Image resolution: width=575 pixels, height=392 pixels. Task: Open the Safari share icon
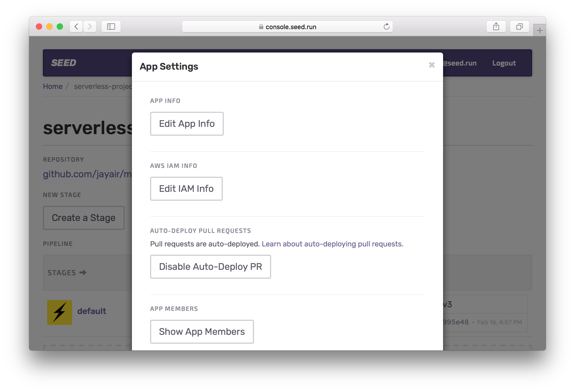(x=496, y=27)
